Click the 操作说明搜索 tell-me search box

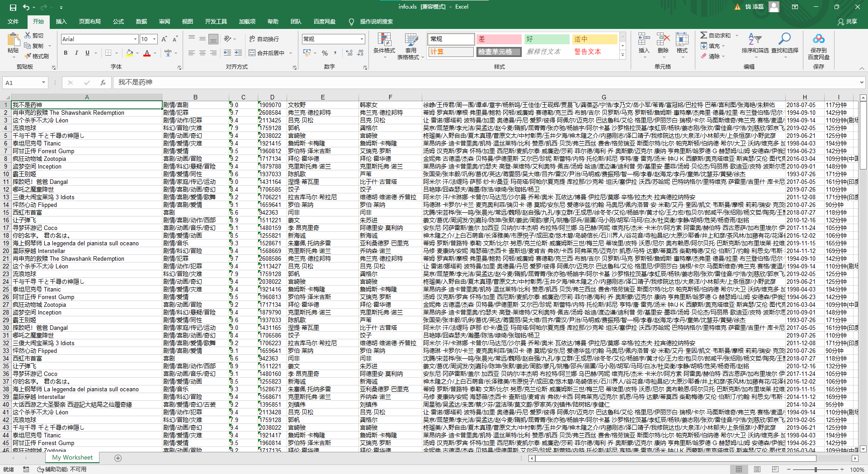376,21
